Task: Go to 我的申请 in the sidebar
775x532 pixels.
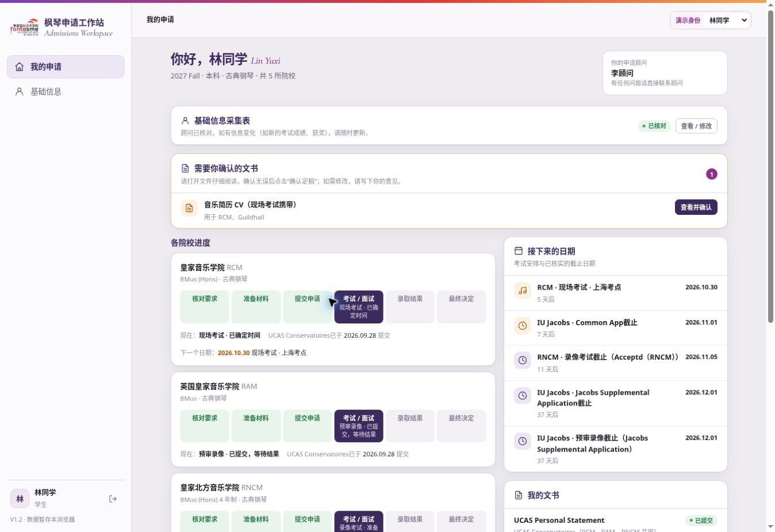Action: click(x=66, y=67)
